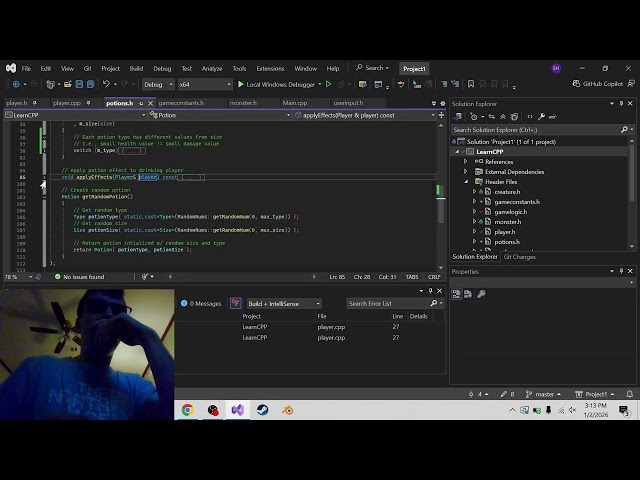Toggle the bookmark icon in toolbar
This screenshot has height=480, width=640.
click(x=471, y=84)
